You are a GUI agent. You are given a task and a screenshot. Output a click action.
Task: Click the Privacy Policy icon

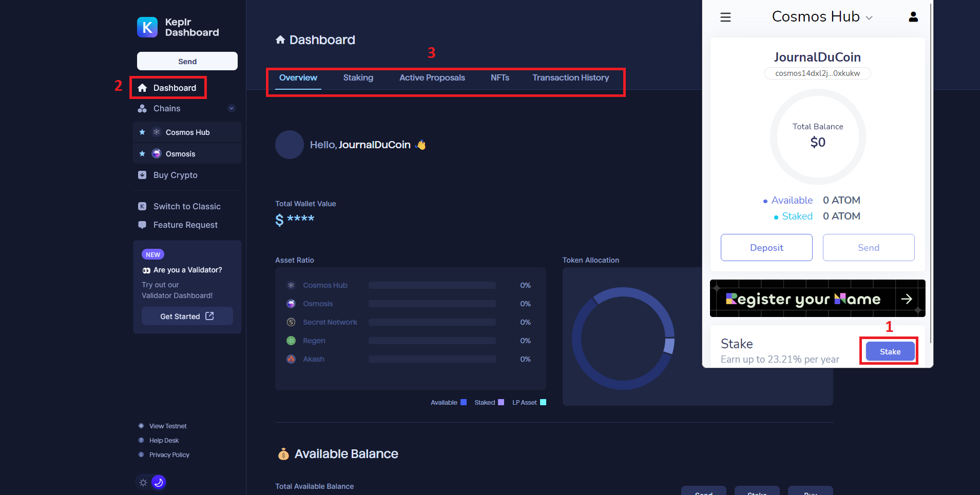click(x=141, y=454)
